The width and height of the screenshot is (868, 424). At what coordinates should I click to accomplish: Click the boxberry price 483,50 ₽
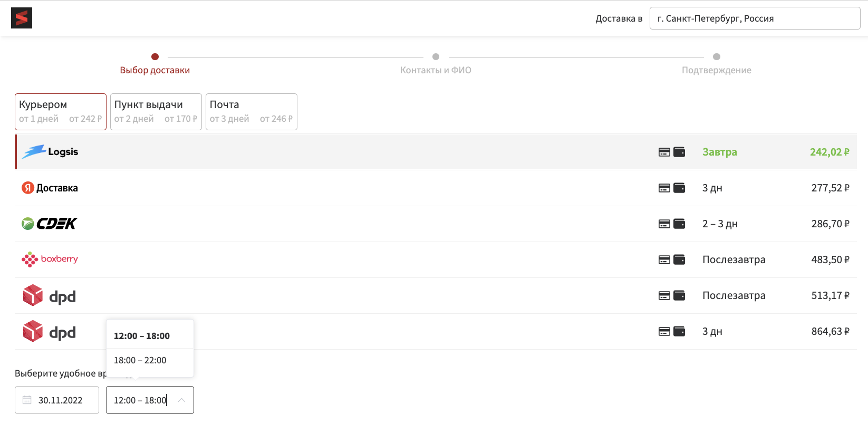(x=831, y=259)
